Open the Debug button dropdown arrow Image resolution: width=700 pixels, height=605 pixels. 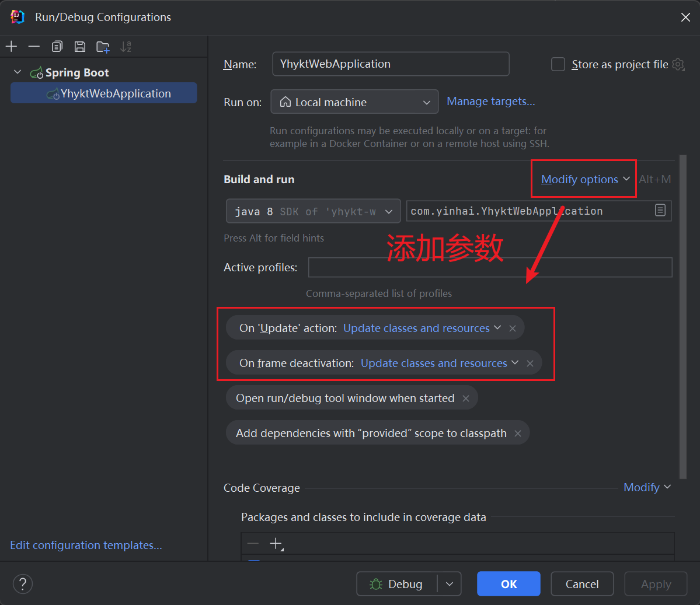click(450, 583)
